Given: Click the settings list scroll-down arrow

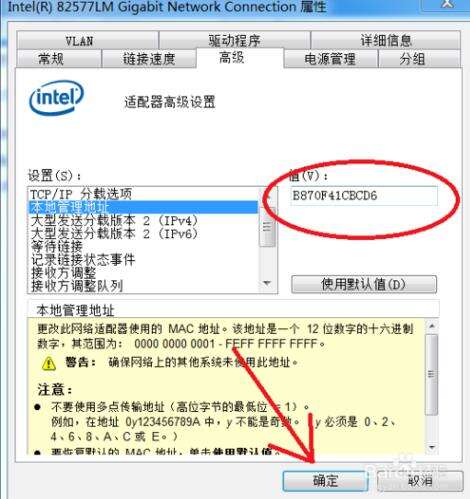Looking at the screenshot, I should pos(267,283).
